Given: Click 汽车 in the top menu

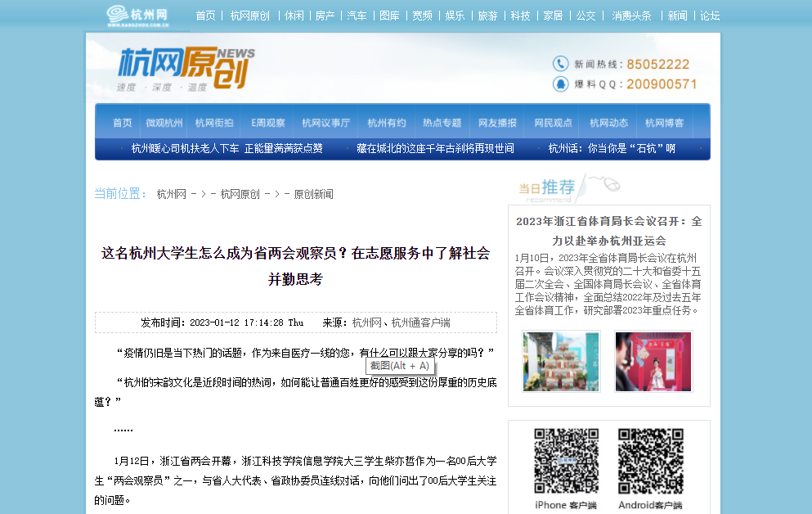Looking at the screenshot, I should click(357, 16).
